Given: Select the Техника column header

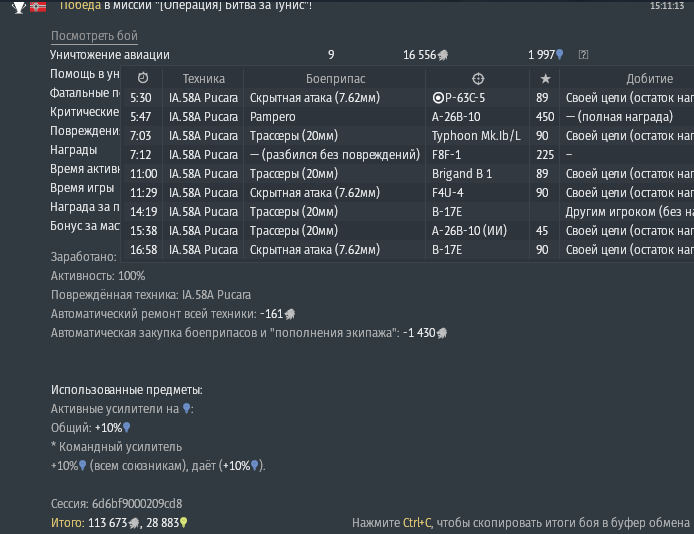Looking at the screenshot, I should tap(204, 79).
